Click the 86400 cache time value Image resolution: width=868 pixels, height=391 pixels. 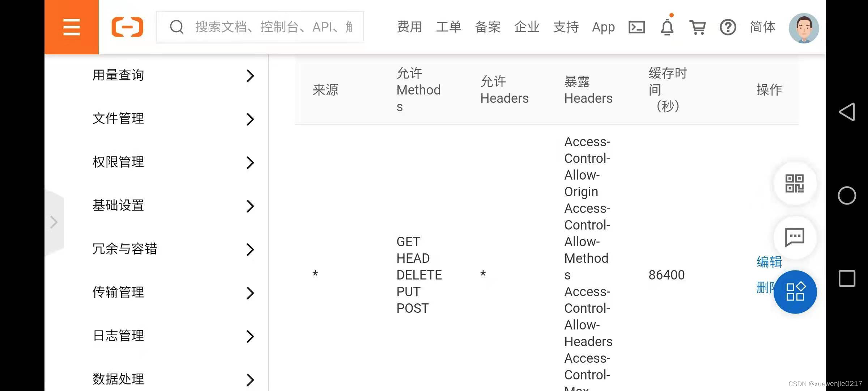(666, 275)
